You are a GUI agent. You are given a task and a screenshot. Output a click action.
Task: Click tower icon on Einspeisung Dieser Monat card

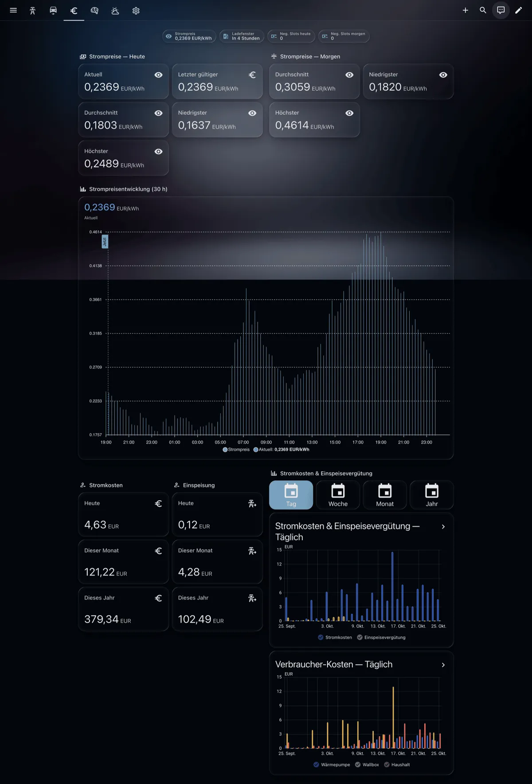(252, 551)
